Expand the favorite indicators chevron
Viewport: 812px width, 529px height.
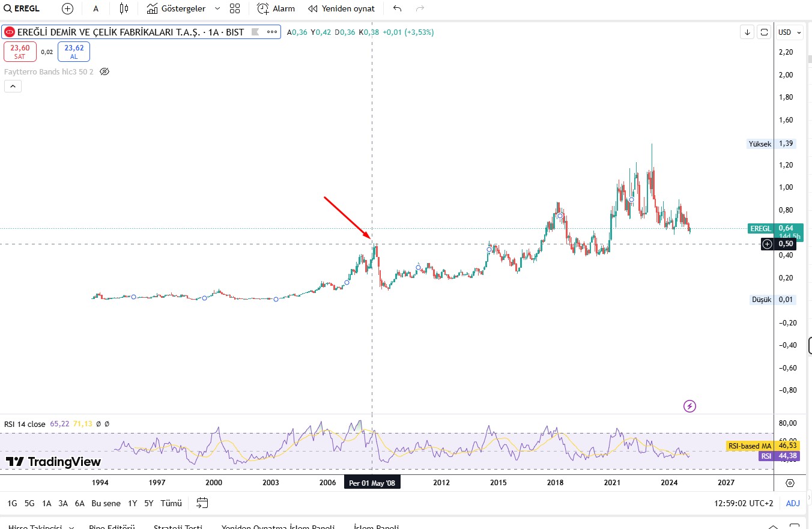pos(217,9)
